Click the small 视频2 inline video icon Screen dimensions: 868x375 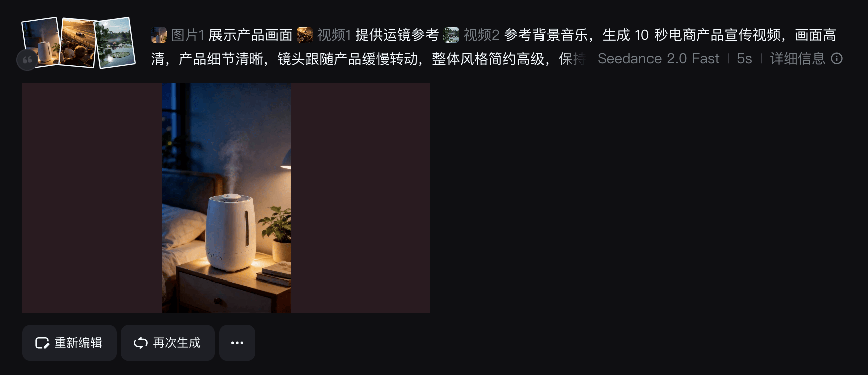pyautogui.click(x=451, y=35)
